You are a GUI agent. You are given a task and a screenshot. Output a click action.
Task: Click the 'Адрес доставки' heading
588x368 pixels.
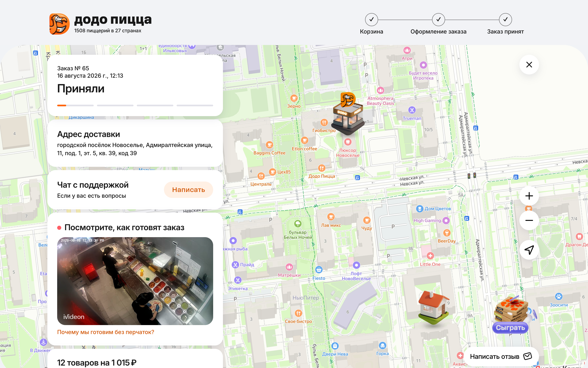[x=88, y=134]
